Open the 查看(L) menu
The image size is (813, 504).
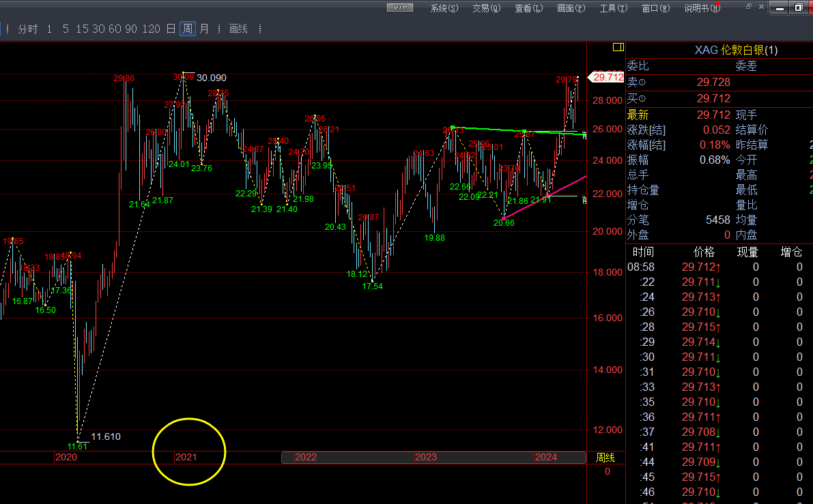pyautogui.click(x=528, y=8)
